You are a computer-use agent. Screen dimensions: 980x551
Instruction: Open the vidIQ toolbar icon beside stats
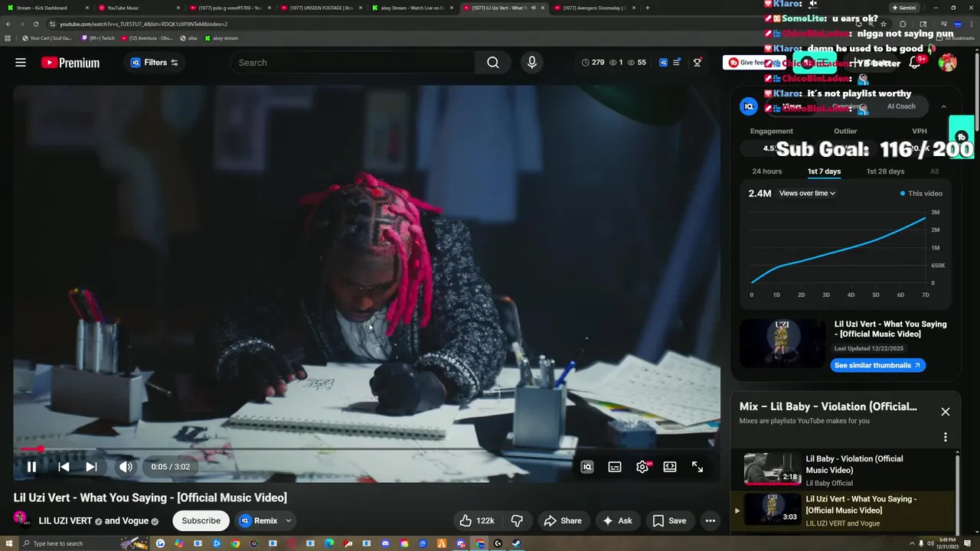click(x=663, y=63)
